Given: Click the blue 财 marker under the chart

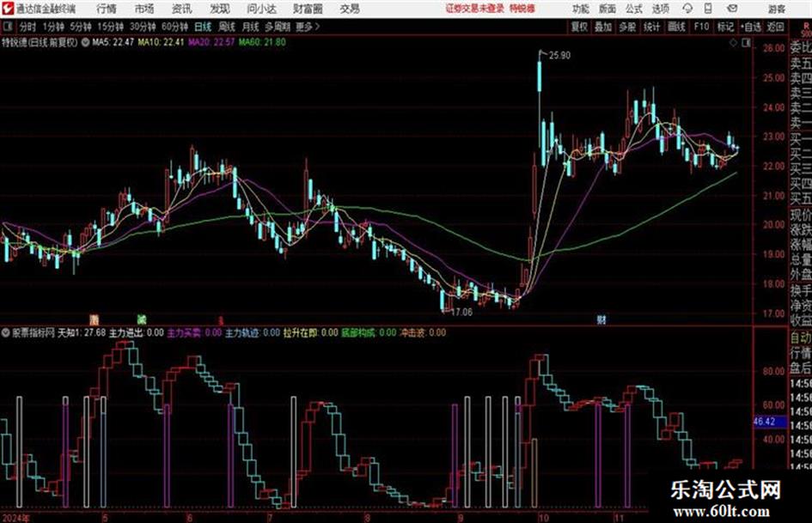Looking at the screenshot, I should point(601,319).
